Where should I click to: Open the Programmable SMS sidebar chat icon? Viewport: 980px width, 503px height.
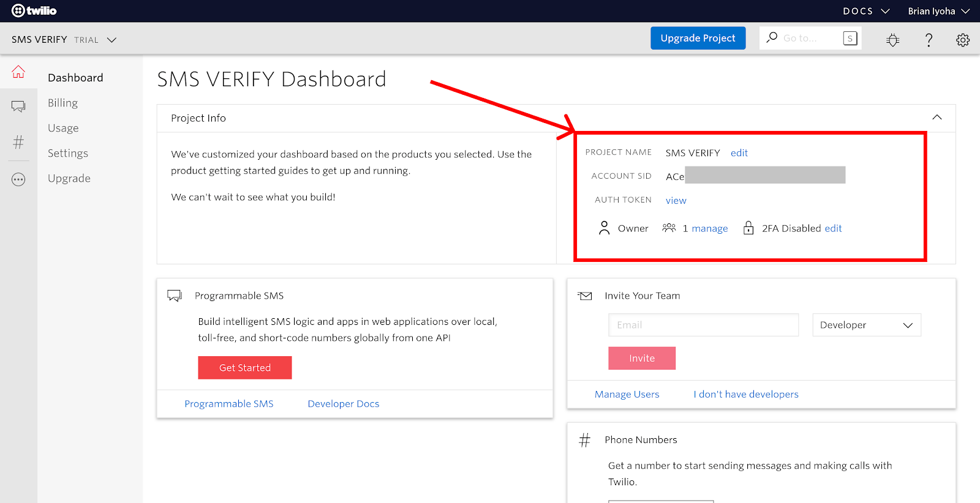pos(18,106)
